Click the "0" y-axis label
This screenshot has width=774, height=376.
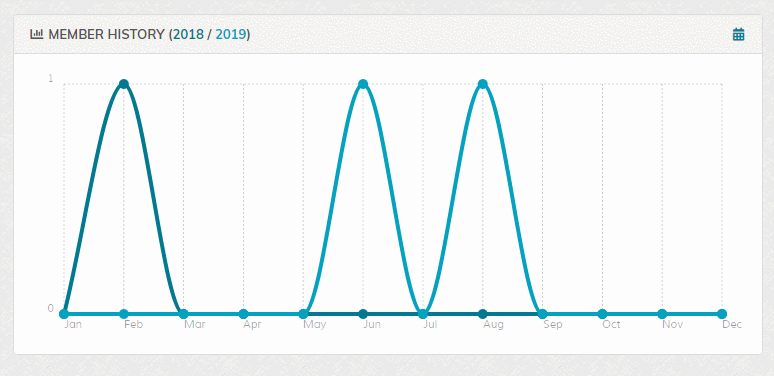(x=50, y=308)
